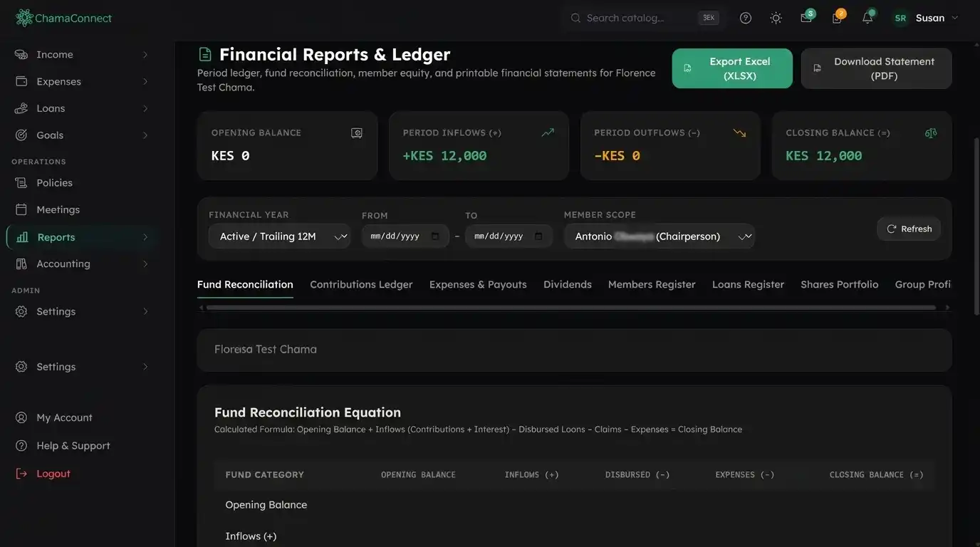
Task: Select the Reports sidebar item
Action: coord(80,237)
